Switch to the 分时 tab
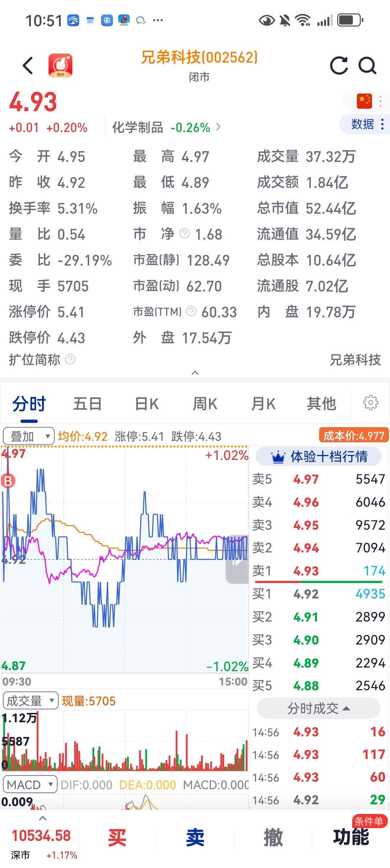This screenshot has height=868, width=390. point(29,404)
